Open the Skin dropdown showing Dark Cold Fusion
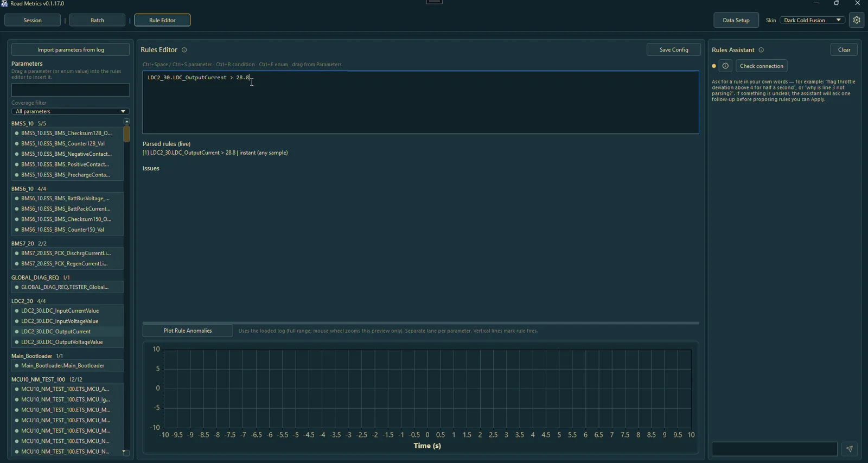The width and height of the screenshot is (868, 463). point(812,20)
